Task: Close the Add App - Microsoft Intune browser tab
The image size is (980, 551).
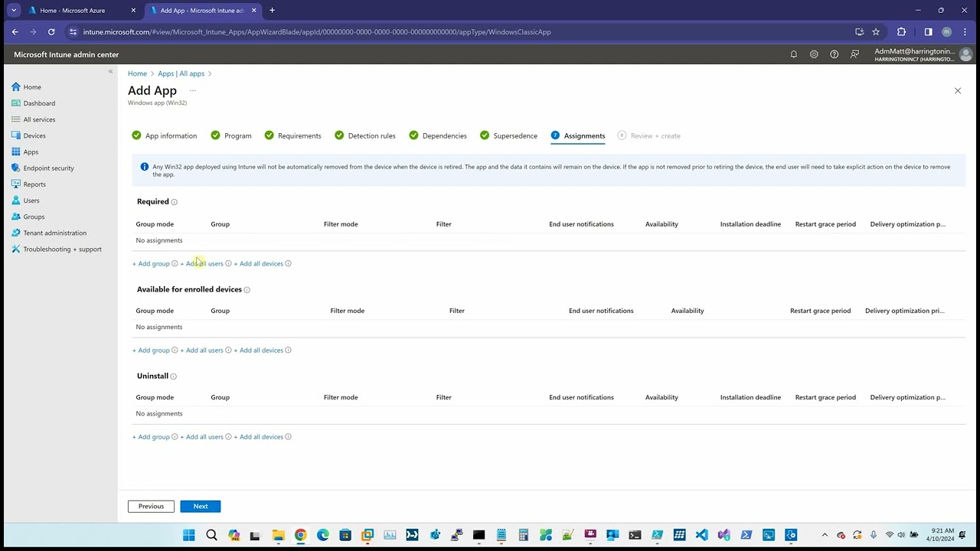Action: click(254, 11)
